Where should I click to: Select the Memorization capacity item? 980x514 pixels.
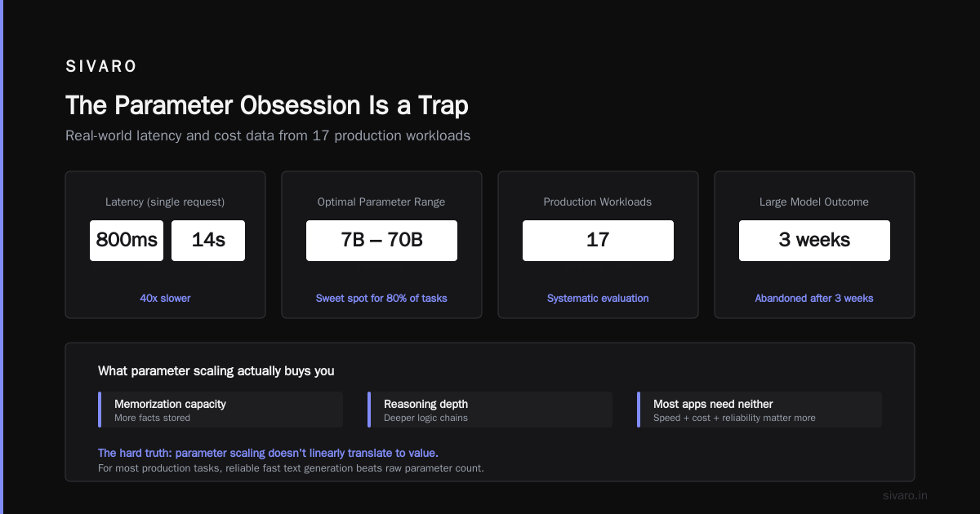[220, 410]
